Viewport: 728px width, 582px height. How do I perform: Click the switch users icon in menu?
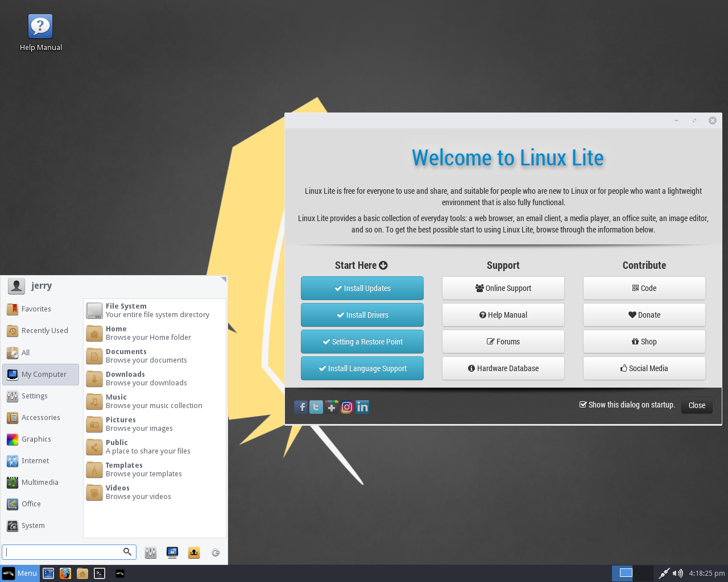pyautogui.click(x=194, y=552)
